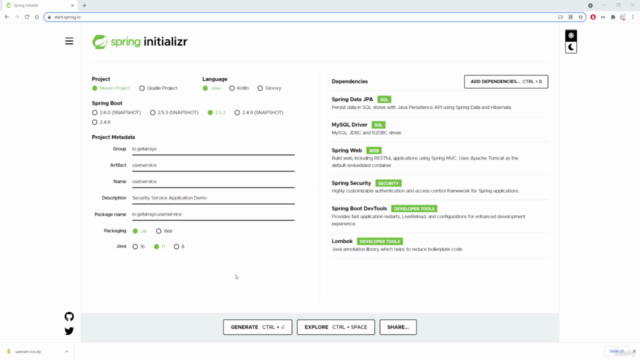
Task: Click the Generate button
Action: [x=258, y=327]
